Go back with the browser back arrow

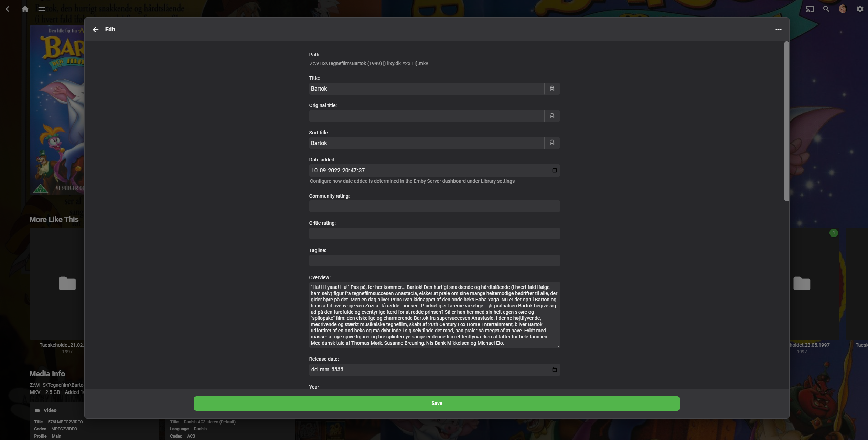pos(8,9)
